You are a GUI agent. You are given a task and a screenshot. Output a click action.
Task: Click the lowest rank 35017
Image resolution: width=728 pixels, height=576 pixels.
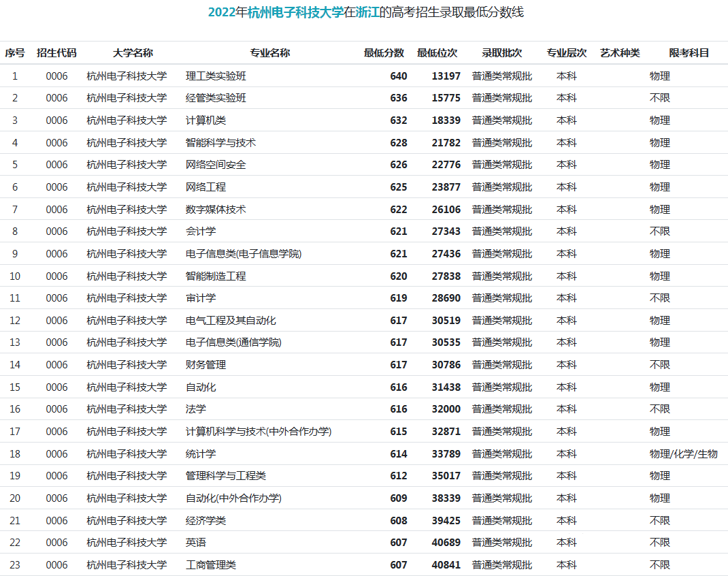(x=446, y=476)
